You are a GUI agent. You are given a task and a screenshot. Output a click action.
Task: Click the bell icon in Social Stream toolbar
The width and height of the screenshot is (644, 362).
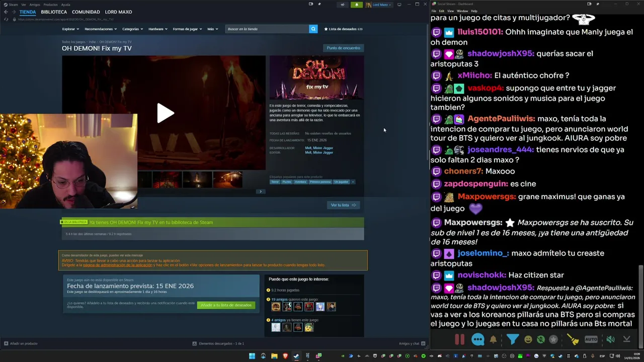point(493,339)
